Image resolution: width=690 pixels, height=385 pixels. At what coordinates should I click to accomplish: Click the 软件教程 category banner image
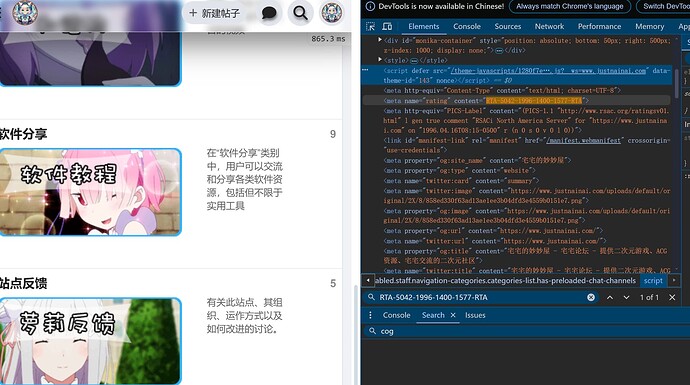(90, 192)
